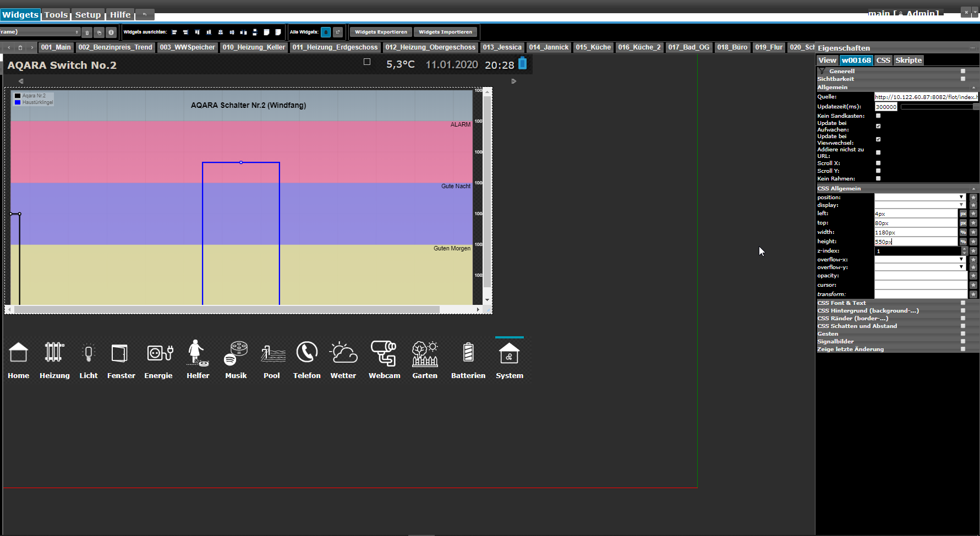
Task: Open the Hilfe menu
Action: [120, 15]
